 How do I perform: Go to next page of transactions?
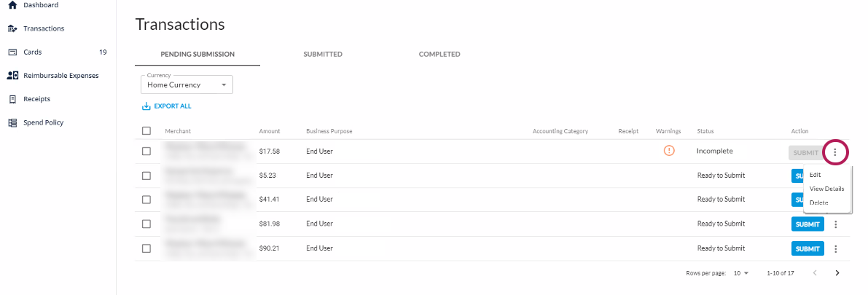point(837,273)
